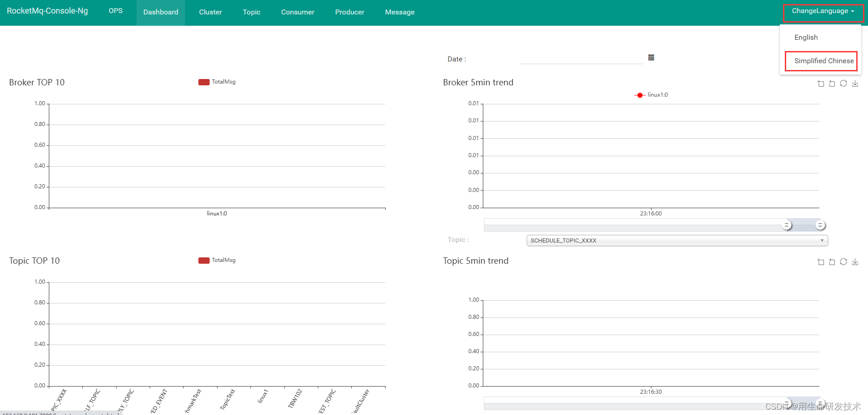
Task: Click the Broker 5min trend heading
Action: (478, 82)
